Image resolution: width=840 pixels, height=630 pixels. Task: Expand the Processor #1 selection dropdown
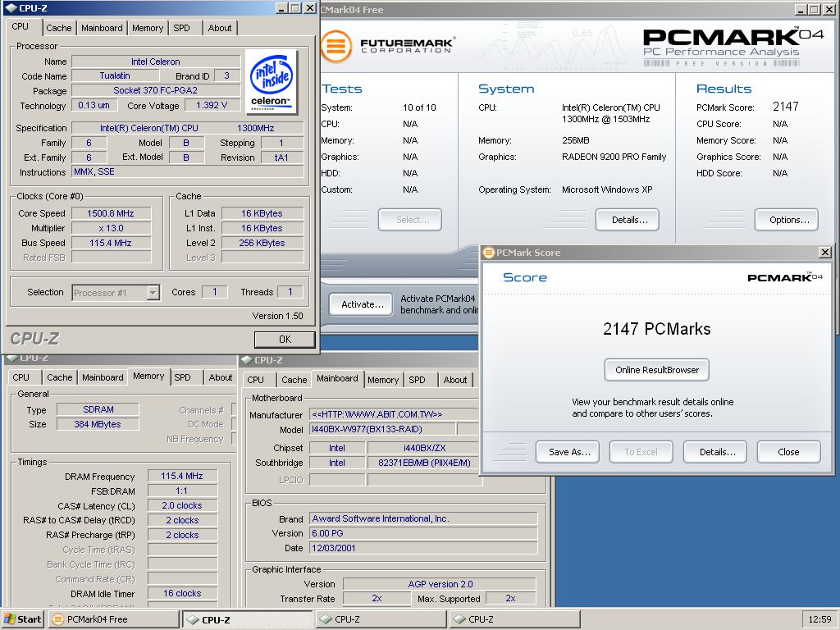coord(153,293)
